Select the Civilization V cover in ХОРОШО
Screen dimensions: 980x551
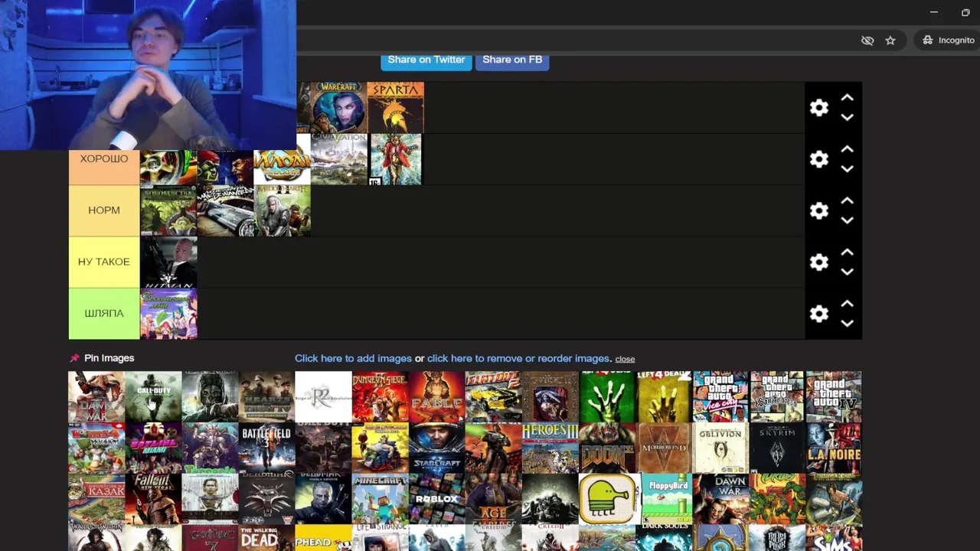[x=339, y=159]
